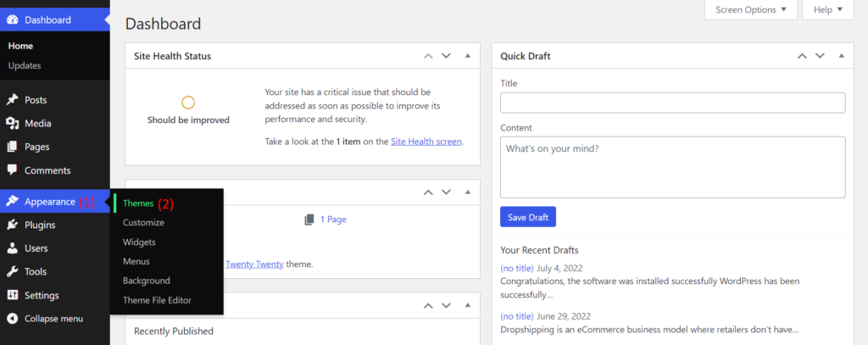Click the Media icon in sidebar

click(x=12, y=124)
